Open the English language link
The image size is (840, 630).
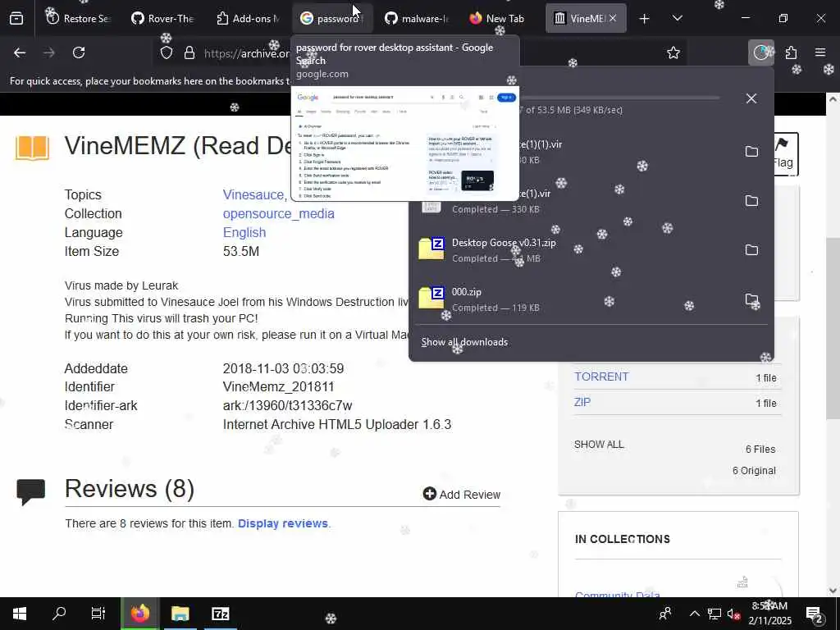244,232
